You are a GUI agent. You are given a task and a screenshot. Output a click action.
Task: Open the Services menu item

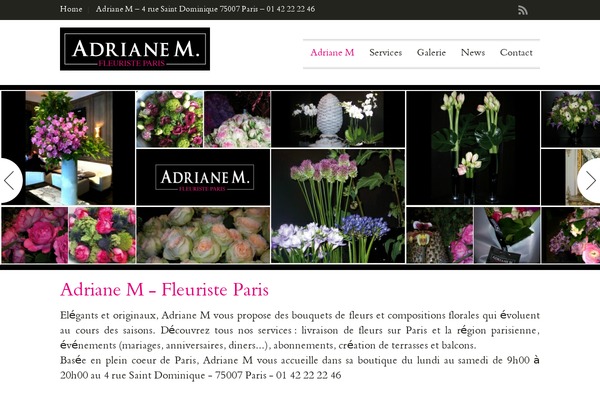(x=385, y=52)
